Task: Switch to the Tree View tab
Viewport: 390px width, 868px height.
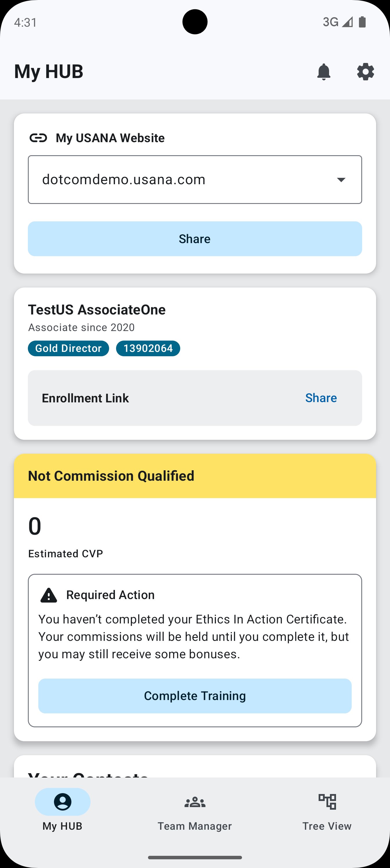Action: tap(327, 826)
